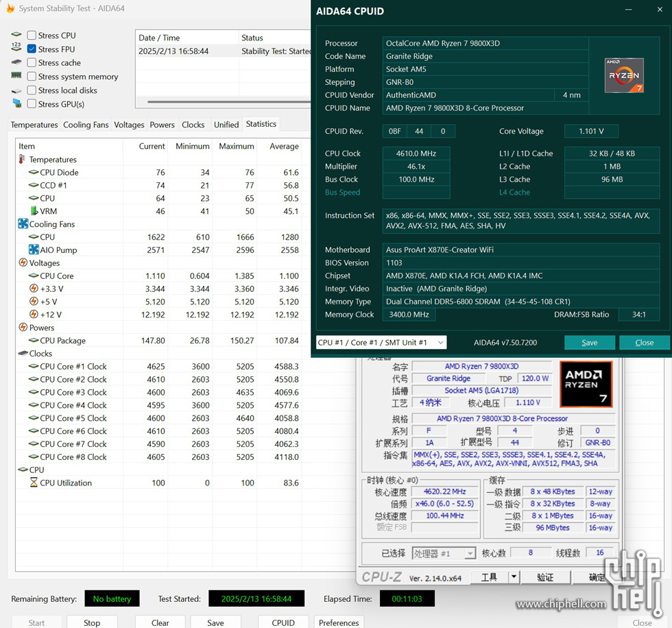Image resolution: width=672 pixels, height=628 pixels.
Task: Click the green Close button in AIDA64 CPUID
Action: pos(644,342)
